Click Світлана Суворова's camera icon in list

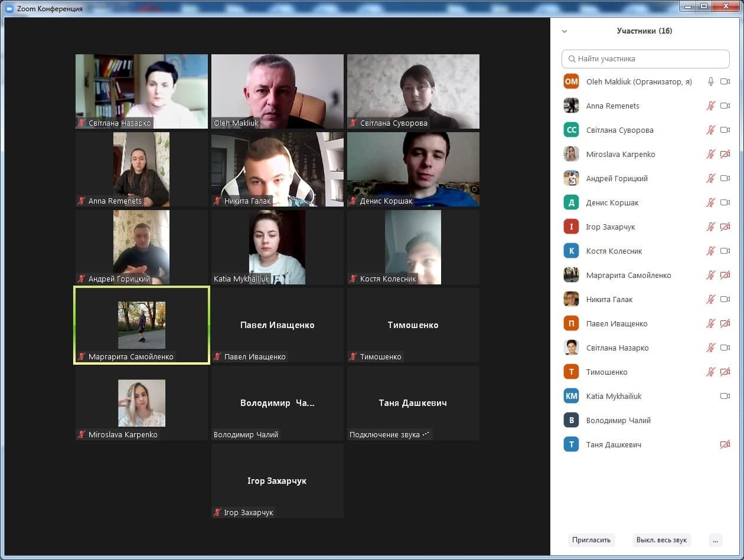pyautogui.click(x=725, y=130)
